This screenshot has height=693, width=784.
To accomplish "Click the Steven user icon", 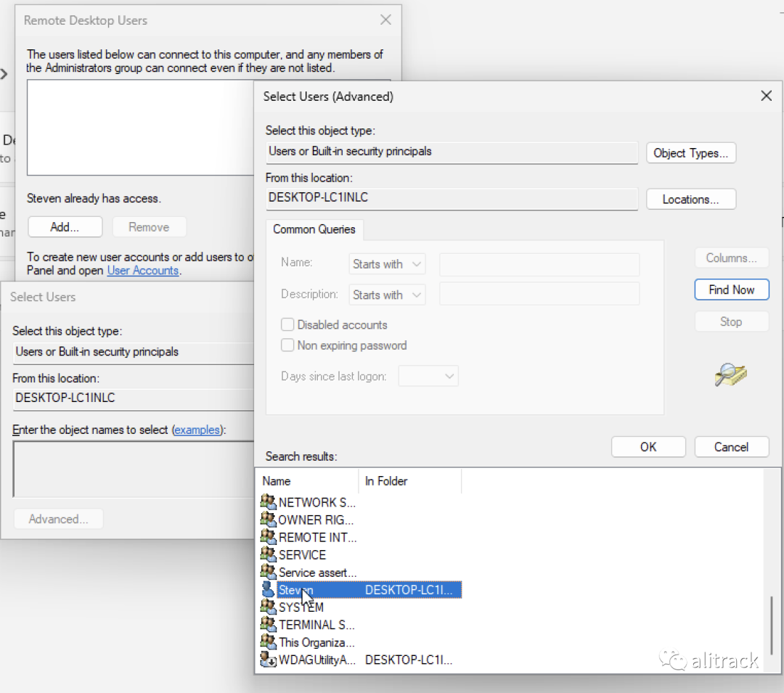I will pos(269,590).
